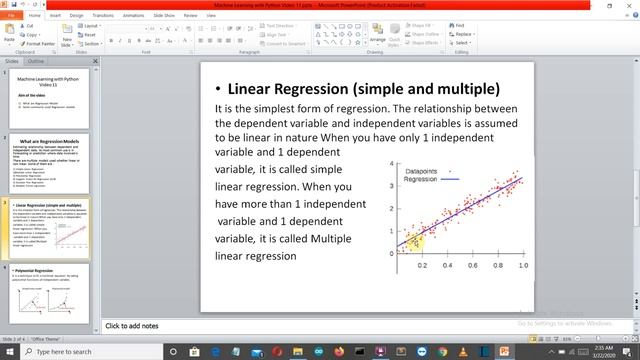Increase font size with Grow Font
The width and height of the screenshot is (640, 360).
[x=168, y=29]
